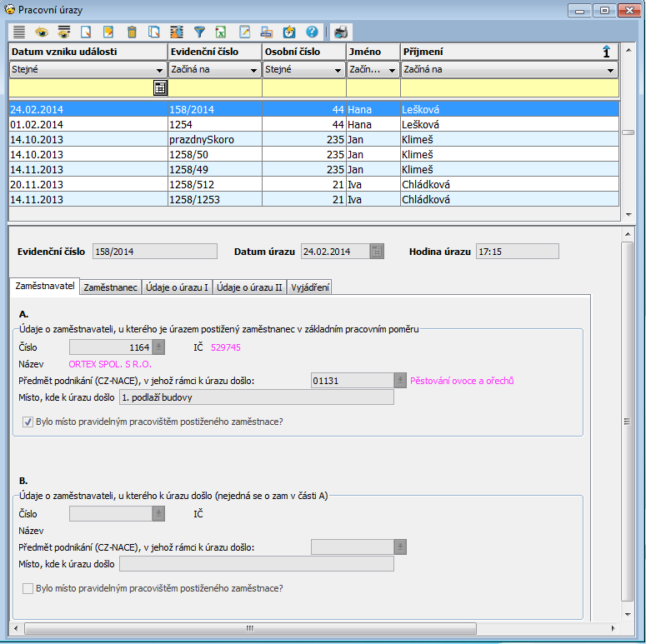Switch to the Zaměstnanec tab
Screen dimensions: 646x644
coord(111,287)
